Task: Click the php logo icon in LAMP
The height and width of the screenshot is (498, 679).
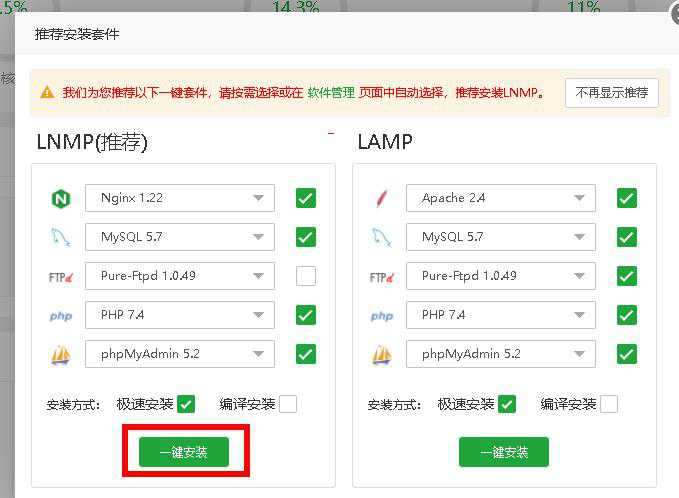Action: click(x=382, y=316)
